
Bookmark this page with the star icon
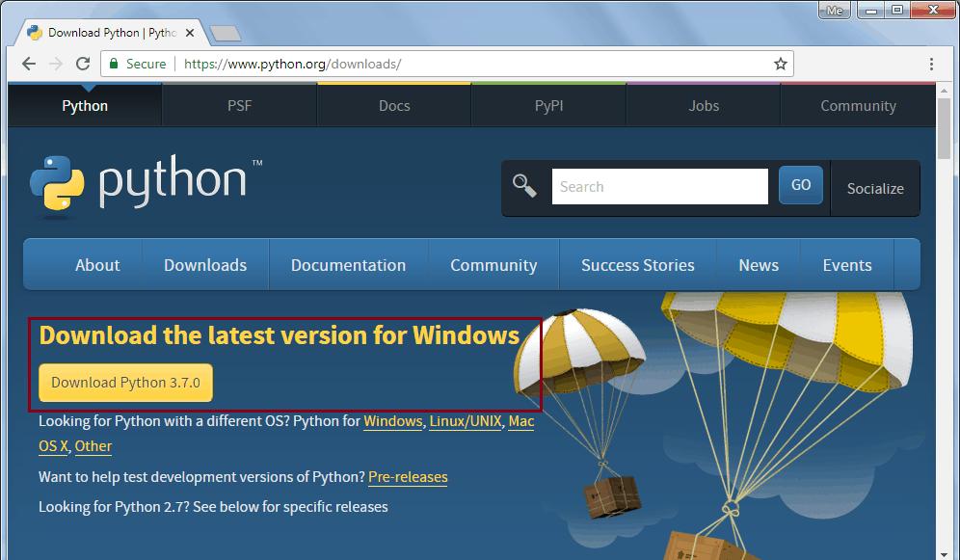[x=780, y=63]
